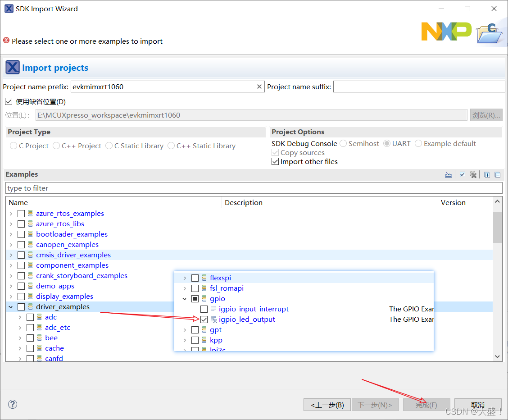Click the bootloader_examples folder icon
The image size is (508, 420).
point(31,234)
